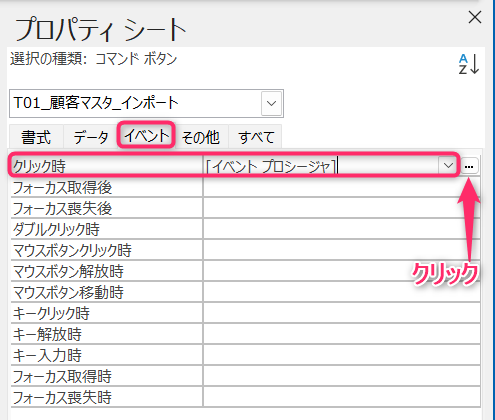Image resolution: width=495 pixels, height=420 pixels.
Task: Select the イベント tab
Action: point(146,135)
